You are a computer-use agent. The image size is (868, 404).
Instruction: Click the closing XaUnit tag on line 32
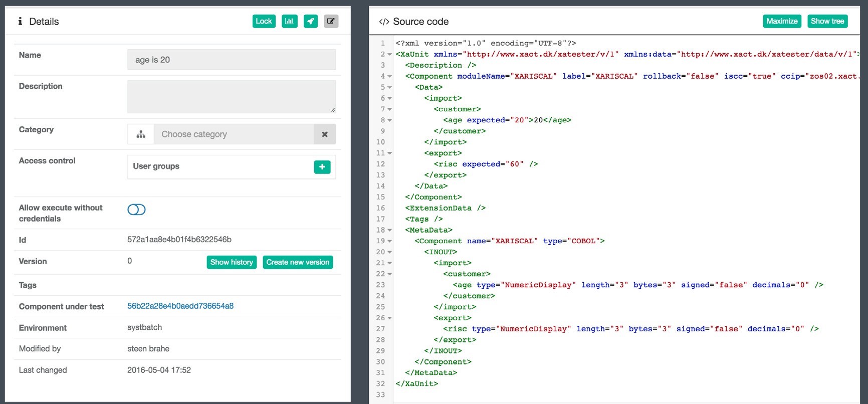(x=416, y=383)
